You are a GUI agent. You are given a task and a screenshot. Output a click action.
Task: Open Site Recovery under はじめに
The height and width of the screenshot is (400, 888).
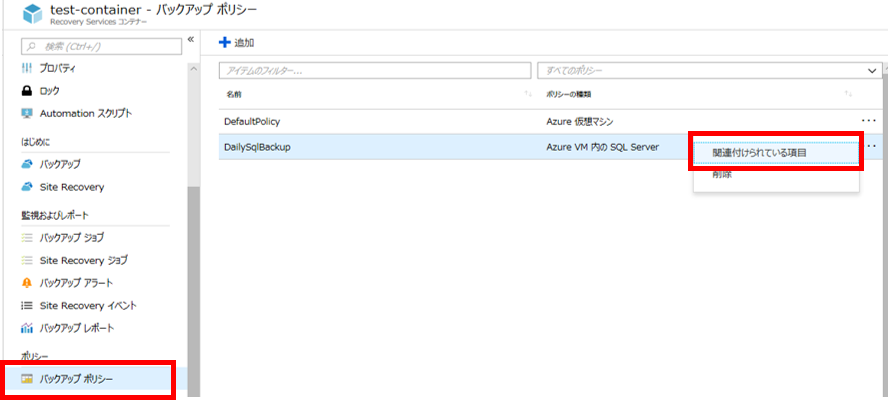tap(72, 187)
